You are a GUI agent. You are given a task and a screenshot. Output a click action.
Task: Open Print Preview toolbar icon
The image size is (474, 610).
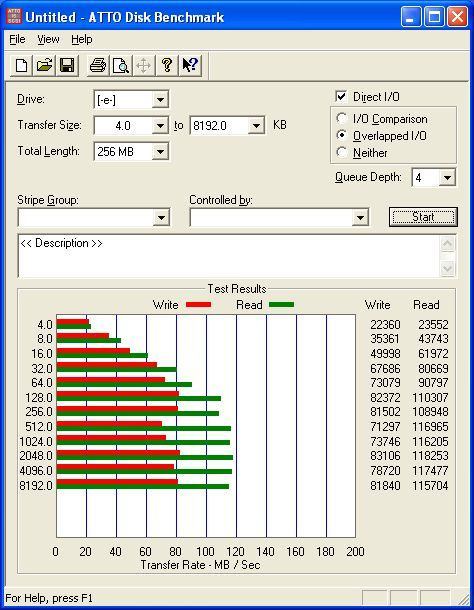tap(121, 65)
